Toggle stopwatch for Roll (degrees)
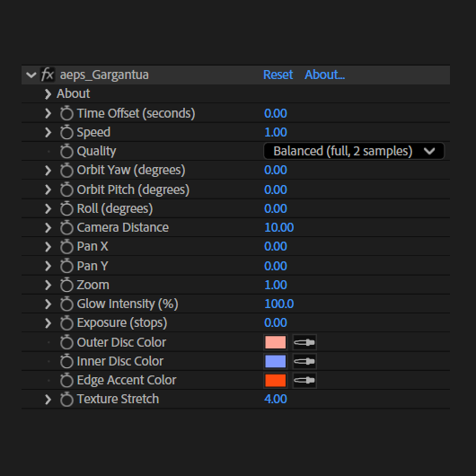The width and height of the screenshot is (476, 476). [66, 208]
